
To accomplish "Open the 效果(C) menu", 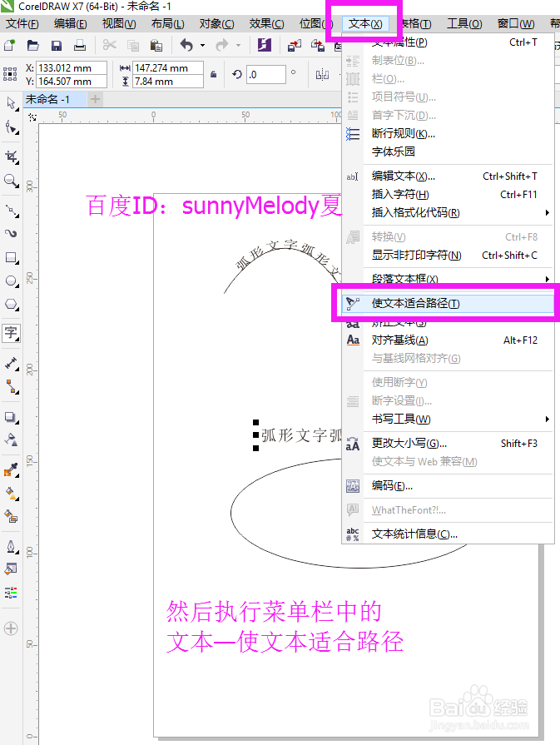I will pos(266,24).
